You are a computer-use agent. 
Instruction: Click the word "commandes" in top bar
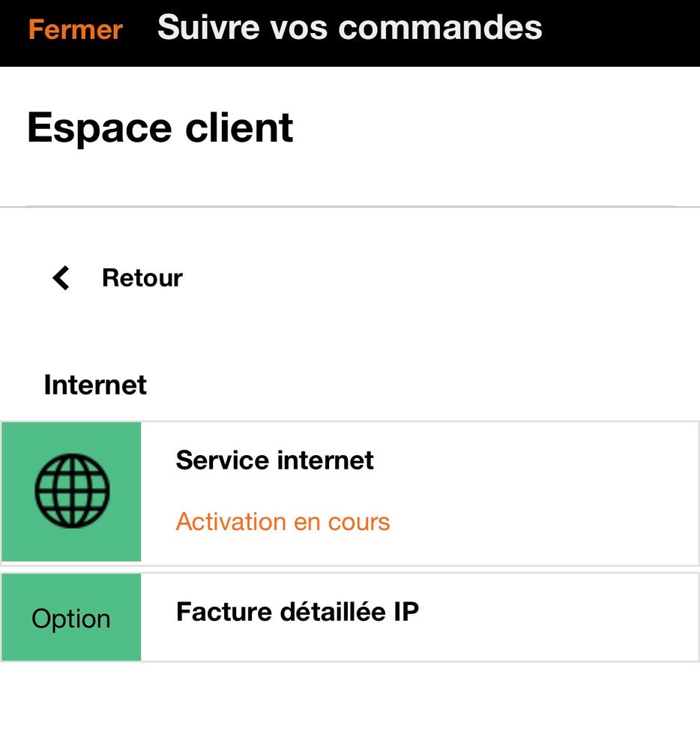(x=440, y=28)
